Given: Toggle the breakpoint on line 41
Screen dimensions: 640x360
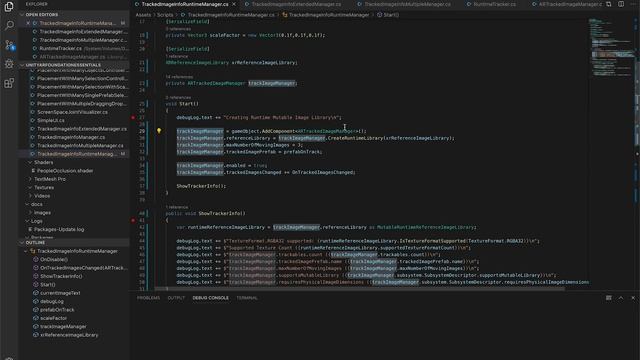Looking at the screenshot, I should (133, 220).
